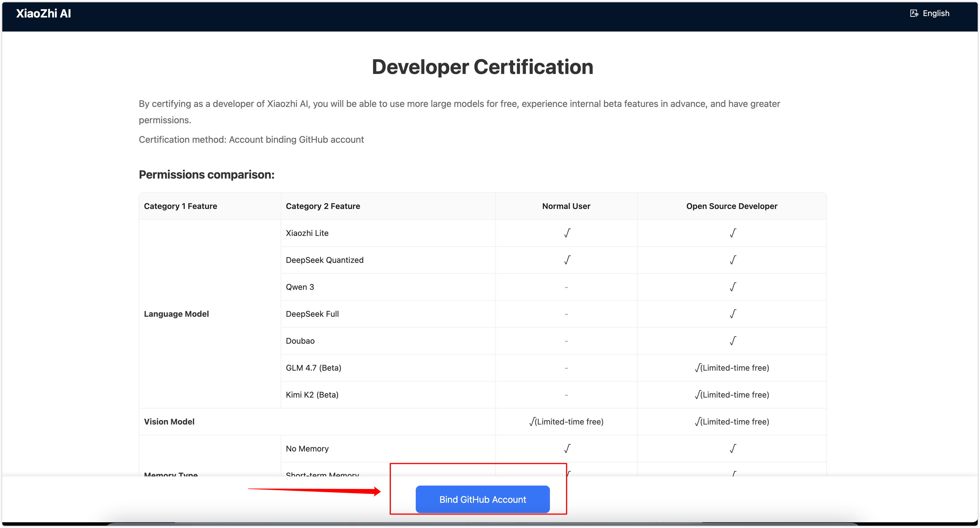Click Open Source Developer Limited-time free for Vision Model

coord(732,422)
